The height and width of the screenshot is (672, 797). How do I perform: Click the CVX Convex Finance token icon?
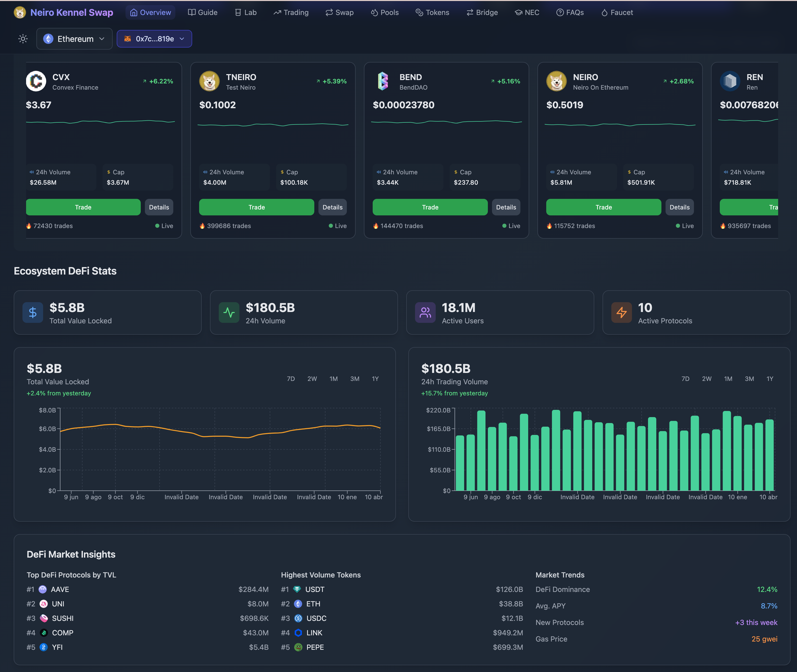pos(36,81)
